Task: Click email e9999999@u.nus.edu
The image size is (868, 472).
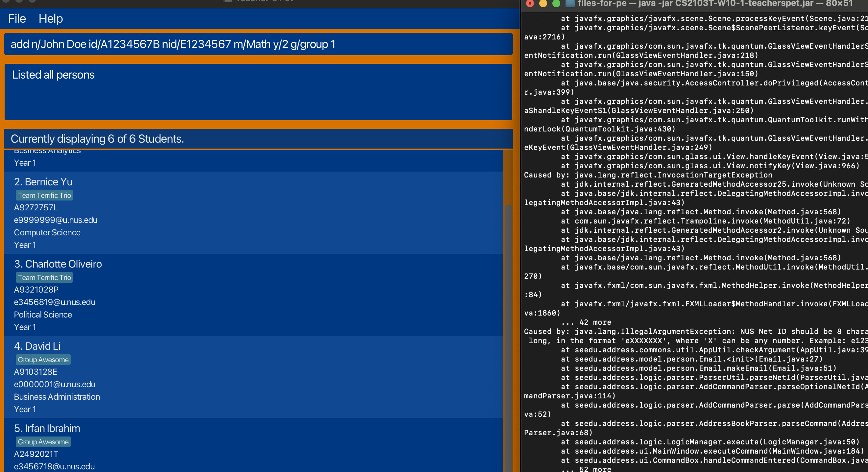Action: click(x=56, y=220)
